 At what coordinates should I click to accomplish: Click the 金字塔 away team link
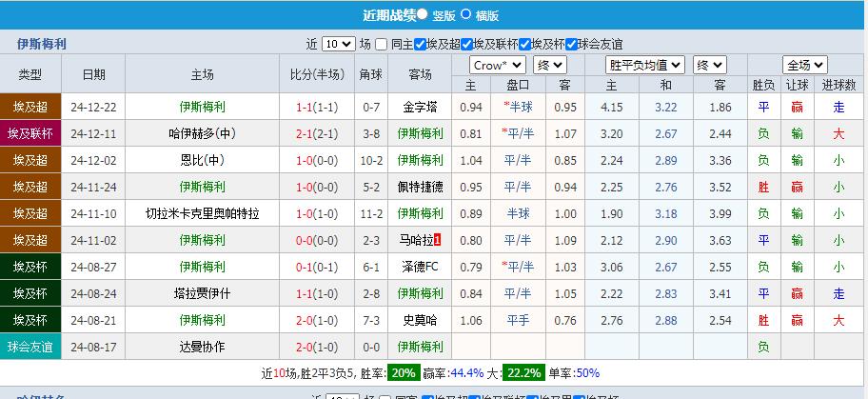pos(420,107)
